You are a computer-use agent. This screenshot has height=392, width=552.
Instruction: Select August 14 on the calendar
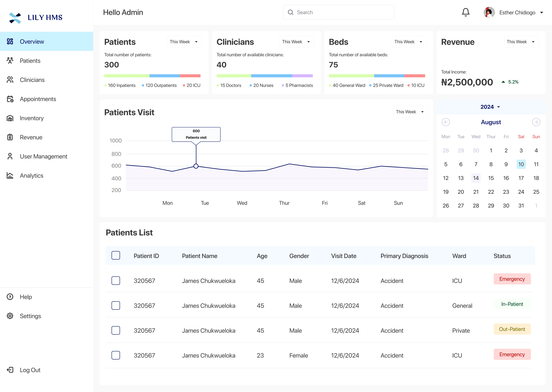coord(476,178)
